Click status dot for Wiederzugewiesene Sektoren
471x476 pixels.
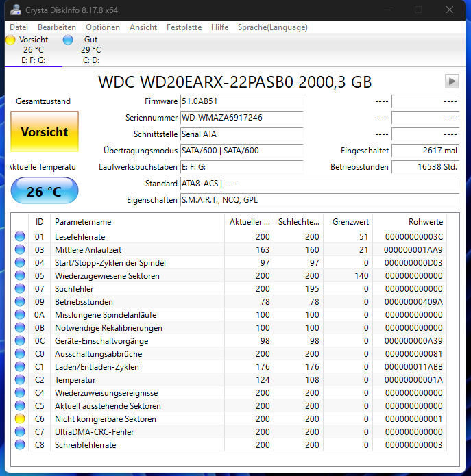click(20, 275)
